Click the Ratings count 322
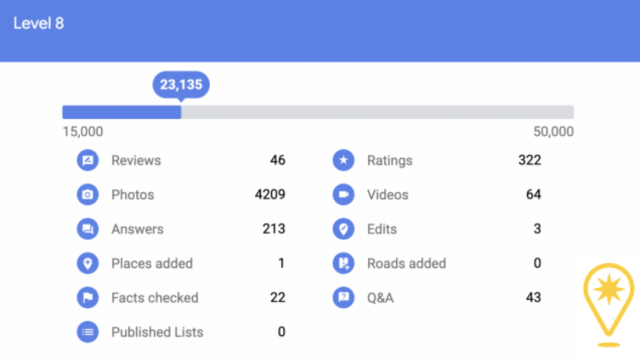The height and width of the screenshot is (361, 640). 530,160
